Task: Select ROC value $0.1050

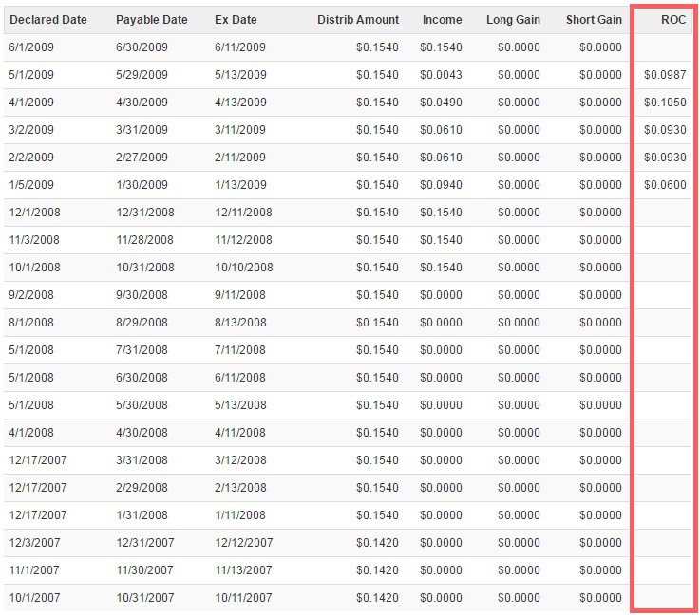Action: [665, 102]
